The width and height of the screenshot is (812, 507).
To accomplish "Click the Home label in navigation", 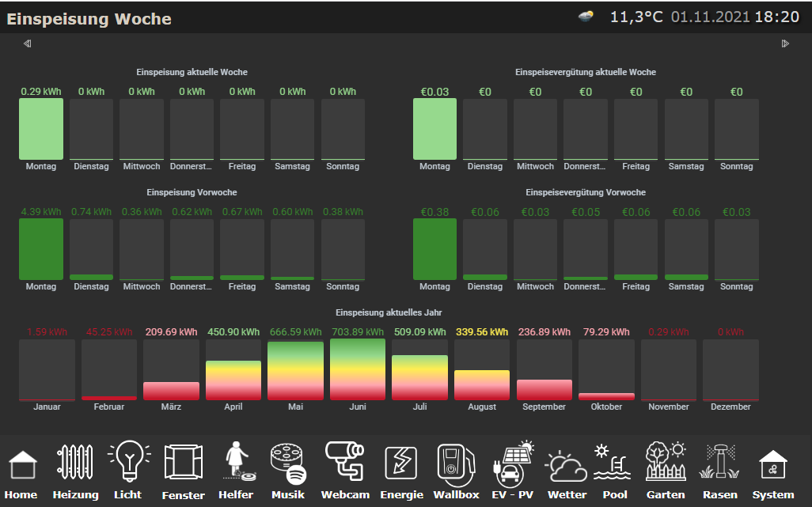I will pyautogui.click(x=21, y=494).
